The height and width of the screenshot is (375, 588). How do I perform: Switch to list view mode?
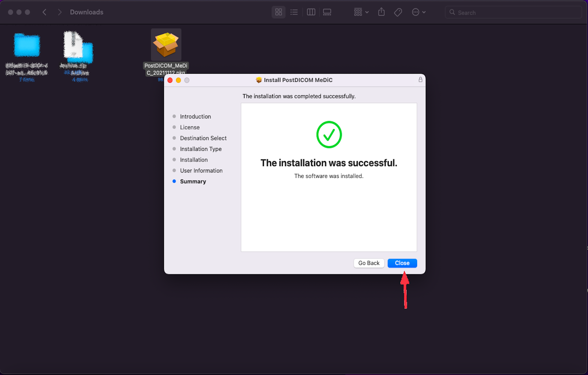[294, 12]
